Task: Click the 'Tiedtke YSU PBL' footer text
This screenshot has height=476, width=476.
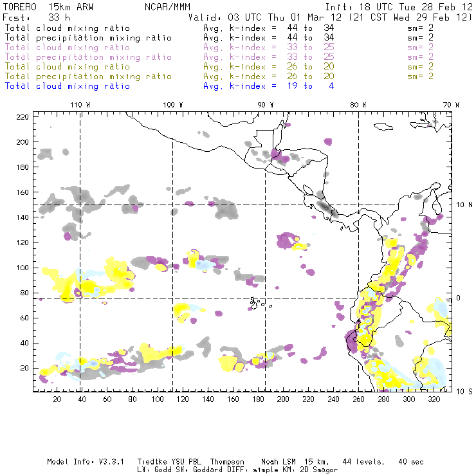Action: pyautogui.click(x=169, y=462)
